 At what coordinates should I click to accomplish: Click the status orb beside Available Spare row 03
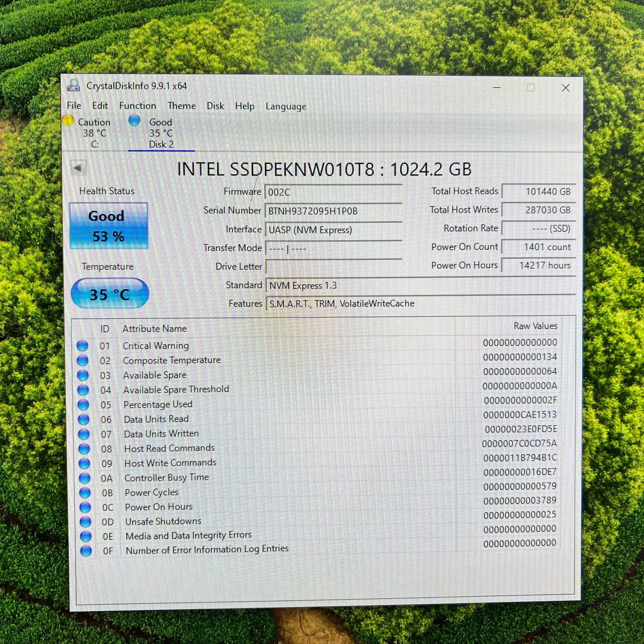[83, 375]
